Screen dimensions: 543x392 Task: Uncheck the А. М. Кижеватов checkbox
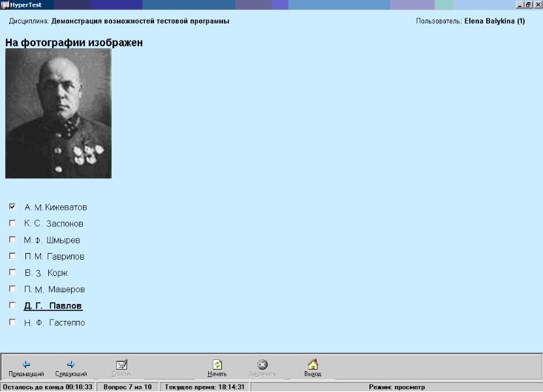[12, 207]
